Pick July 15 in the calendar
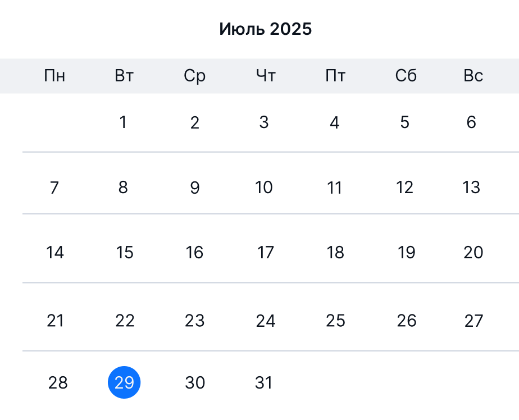 (125, 252)
